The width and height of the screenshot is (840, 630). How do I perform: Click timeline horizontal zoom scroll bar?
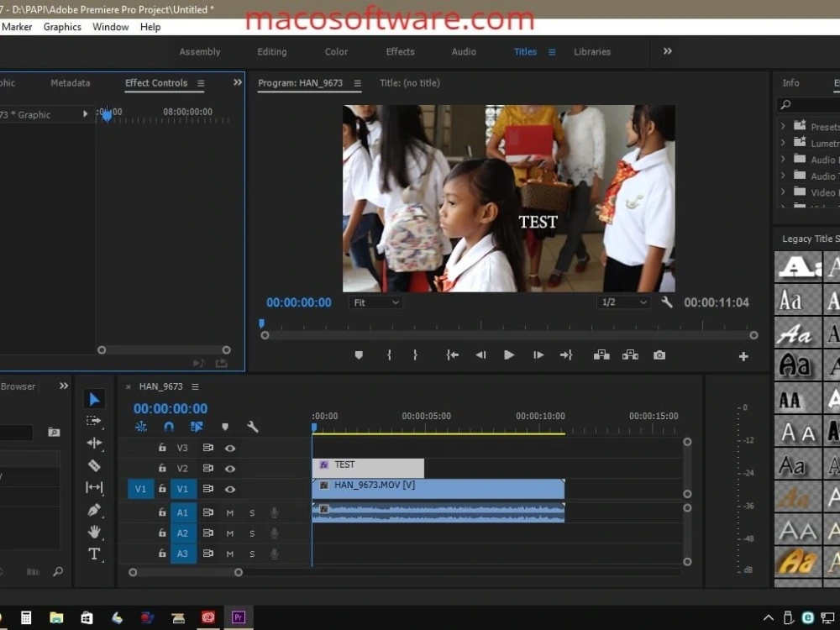[x=186, y=572]
